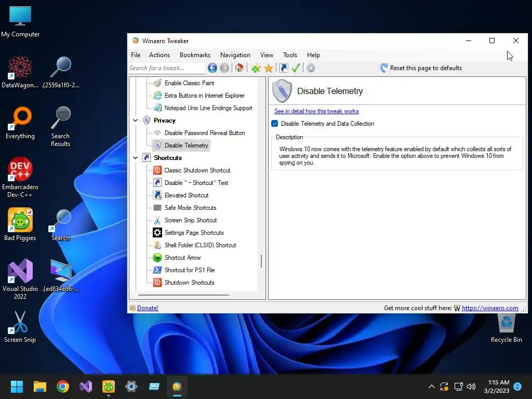Select the Safe Mode Shortcuts item
The image size is (532, 399).
pyautogui.click(x=190, y=208)
